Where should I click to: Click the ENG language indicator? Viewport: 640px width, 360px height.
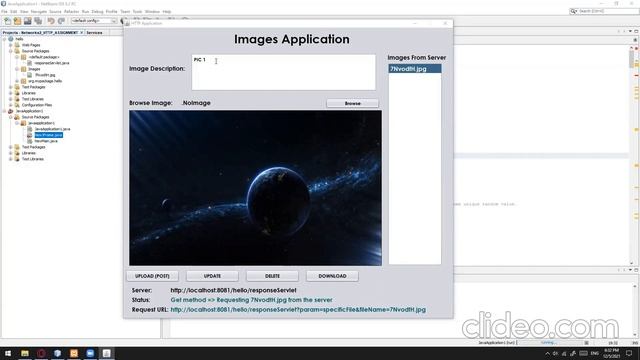[594, 353]
